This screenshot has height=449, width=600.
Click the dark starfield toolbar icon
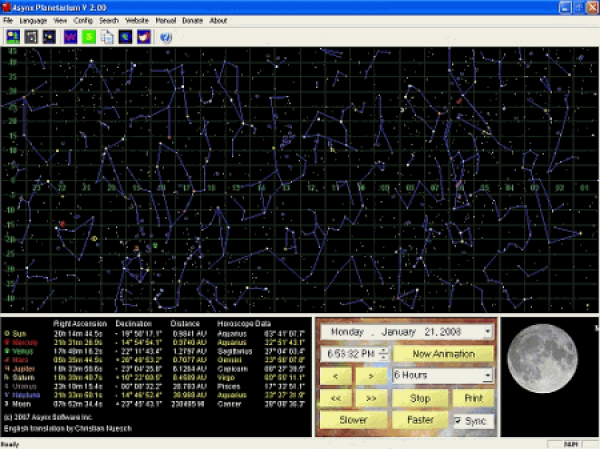[49, 37]
